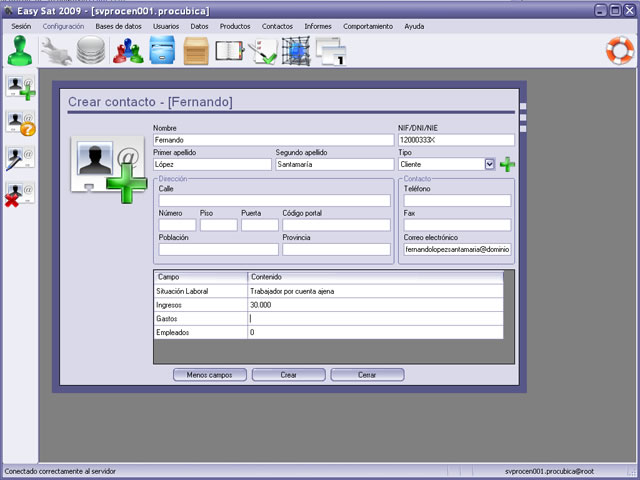Open the Ayuda menu
Viewport: 640px width, 480px height.
[414, 27]
